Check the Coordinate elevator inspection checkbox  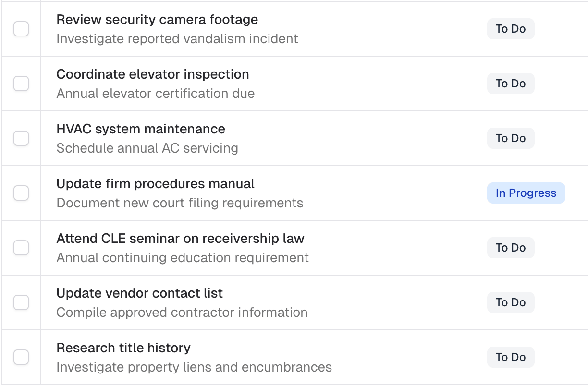tap(21, 84)
